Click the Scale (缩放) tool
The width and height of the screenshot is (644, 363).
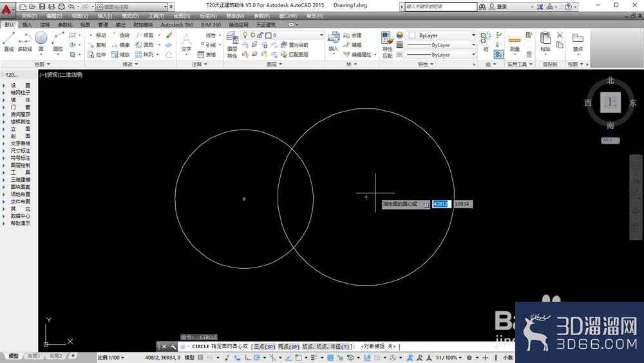click(121, 54)
